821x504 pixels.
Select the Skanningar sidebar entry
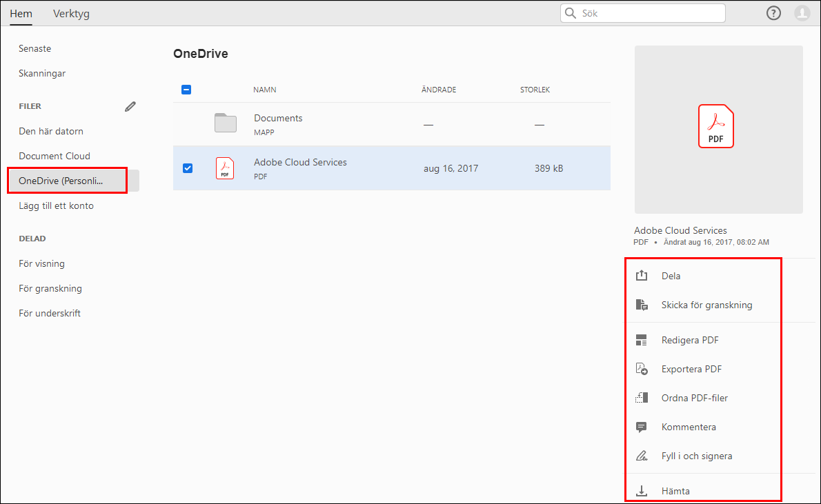coord(42,73)
